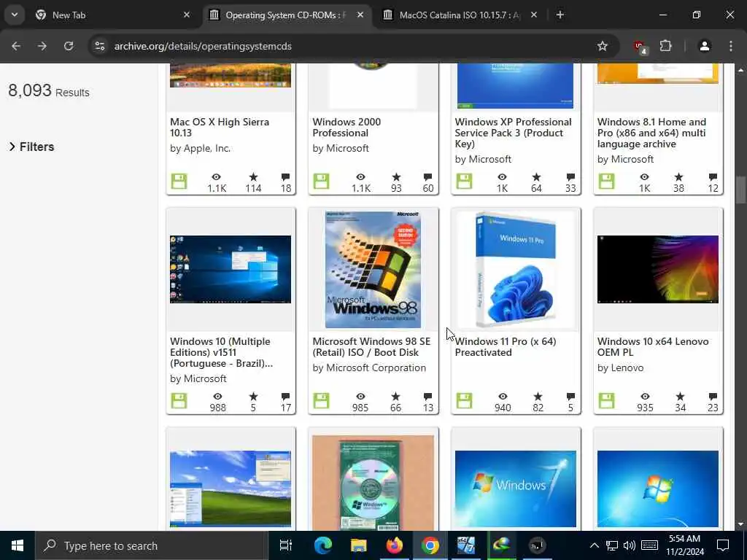Go forward in browser history
The width and height of the screenshot is (747, 560).
pos(42,46)
